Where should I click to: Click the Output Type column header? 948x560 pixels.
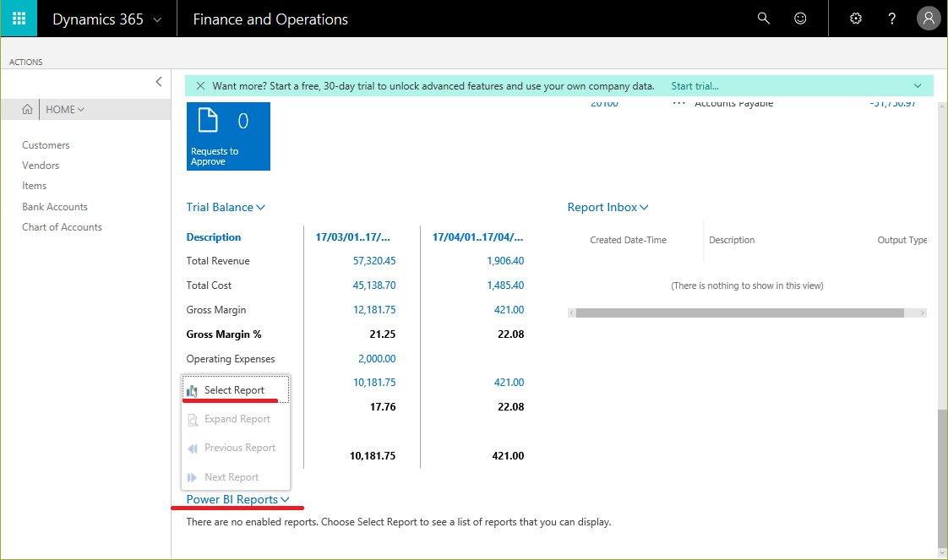pyautogui.click(x=902, y=240)
